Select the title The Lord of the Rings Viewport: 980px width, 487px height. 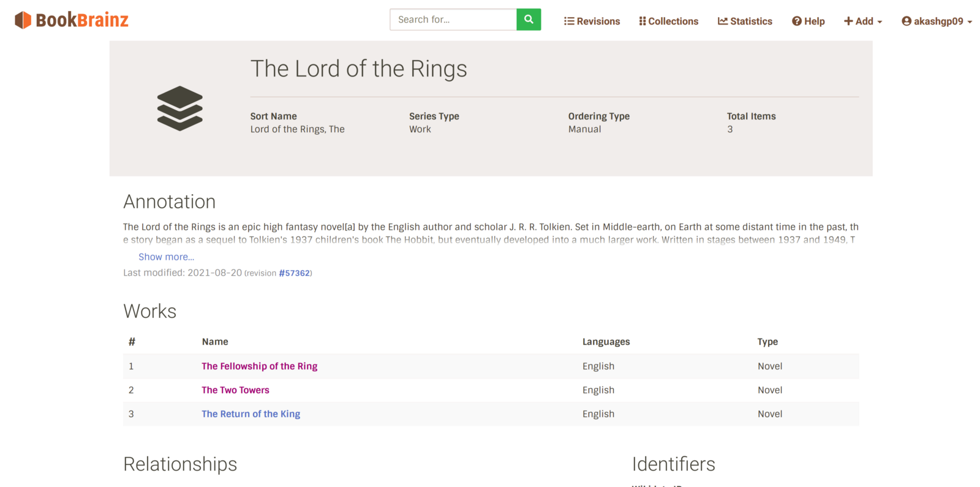pos(358,69)
